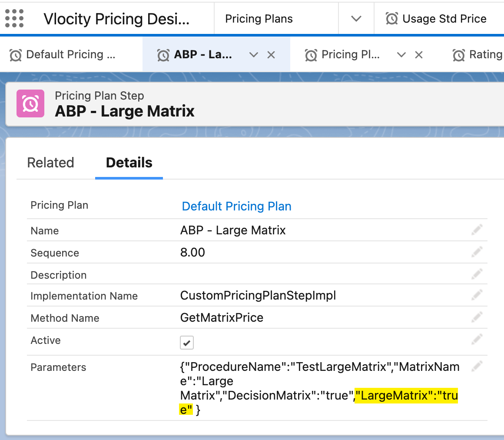The height and width of the screenshot is (440, 504).
Task: Click the Sequence field label
Action: (x=55, y=253)
